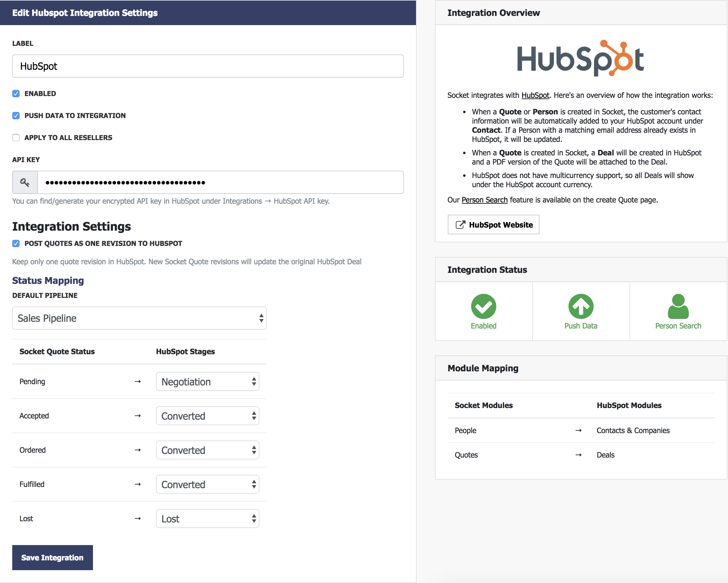Click the Socket Quote Status column header
Viewport: 728px width, 583px height.
(57, 351)
